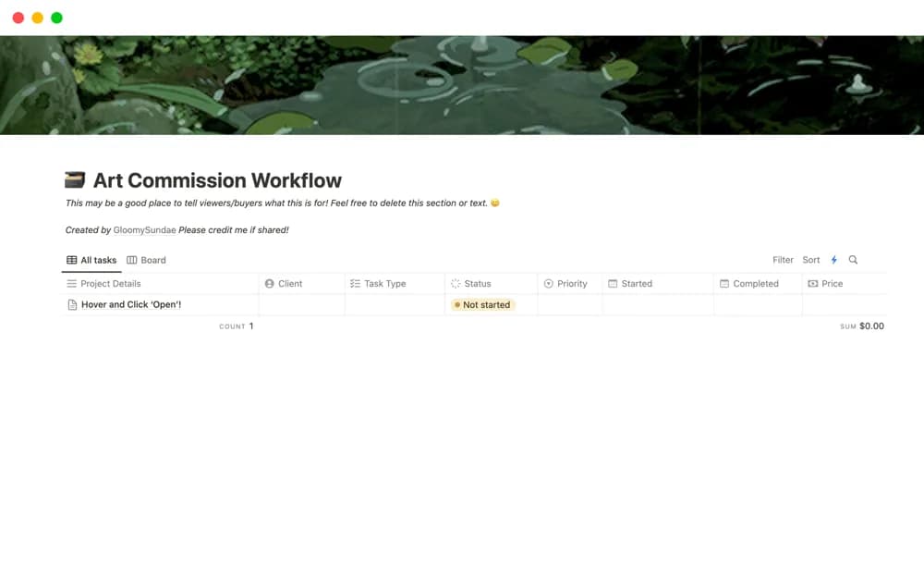Image resolution: width=924 pixels, height=578 pixels.
Task: Click the Completed column calendar icon
Action: point(724,284)
